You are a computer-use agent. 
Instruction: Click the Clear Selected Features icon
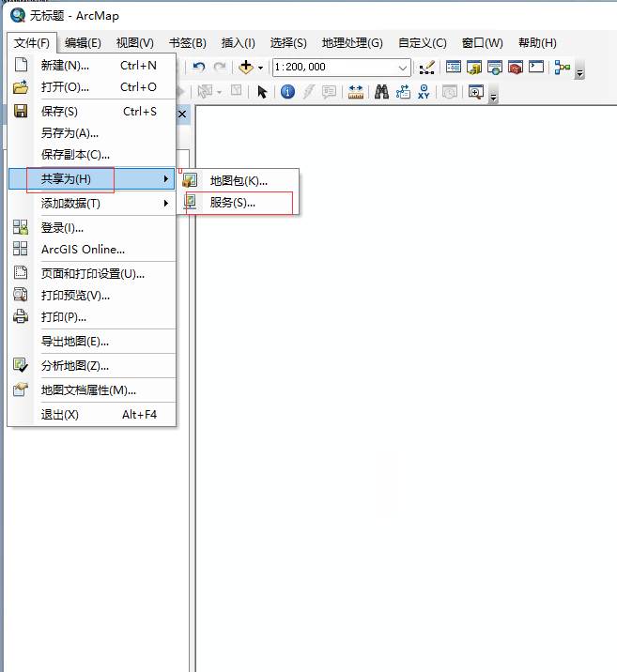(x=237, y=91)
